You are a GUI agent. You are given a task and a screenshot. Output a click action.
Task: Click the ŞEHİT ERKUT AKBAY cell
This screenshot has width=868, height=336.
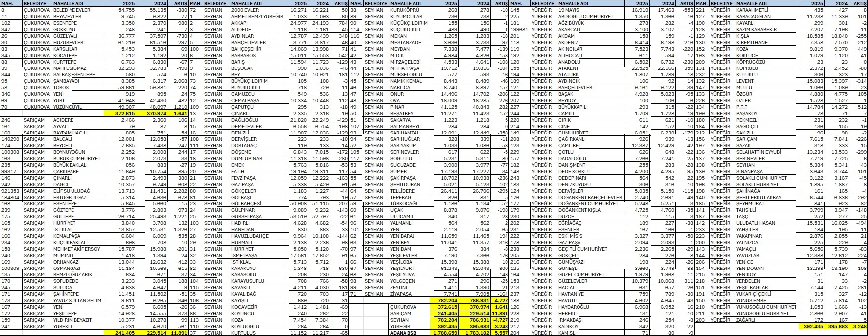coord(760,197)
